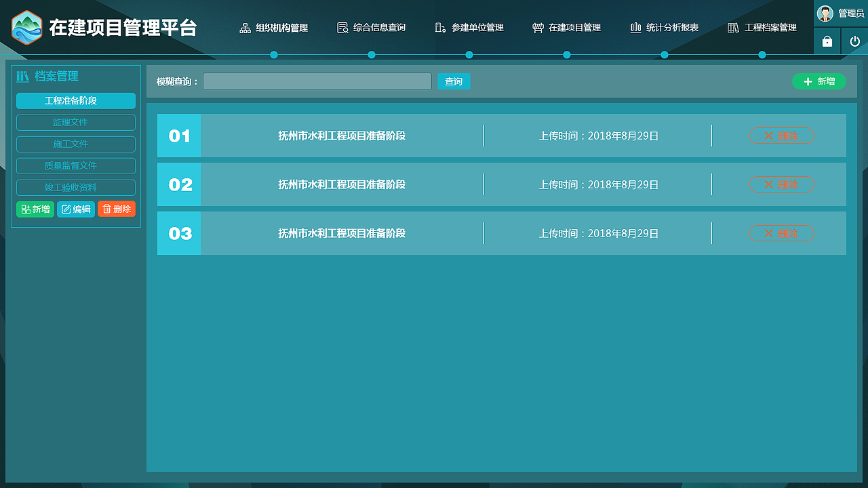Click the 管理员 avatar icon
The width and height of the screenshot is (868, 488).
825,14
